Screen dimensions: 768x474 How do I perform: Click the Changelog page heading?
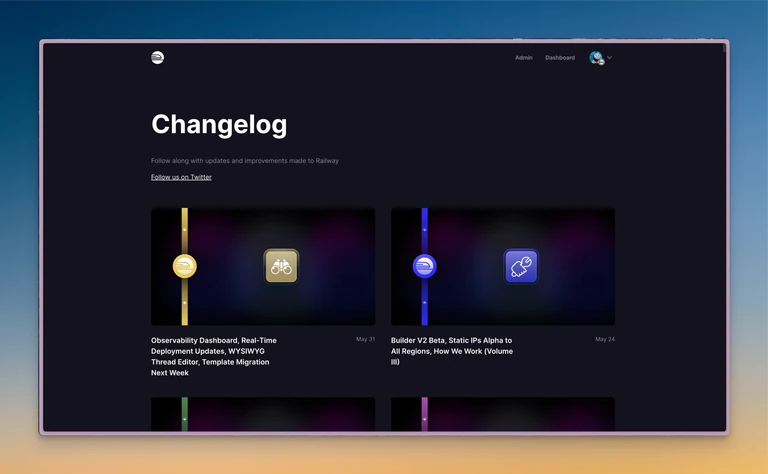click(x=219, y=125)
